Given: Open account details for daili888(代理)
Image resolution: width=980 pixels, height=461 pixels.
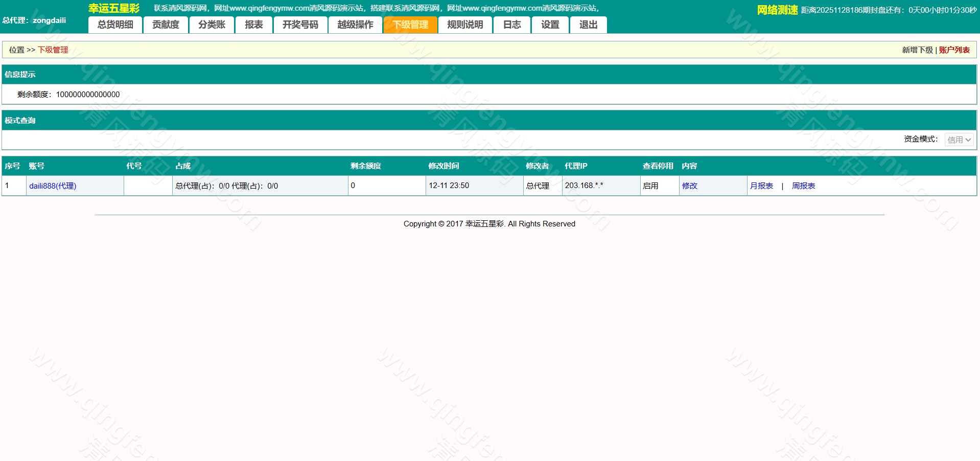Looking at the screenshot, I should [52, 186].
